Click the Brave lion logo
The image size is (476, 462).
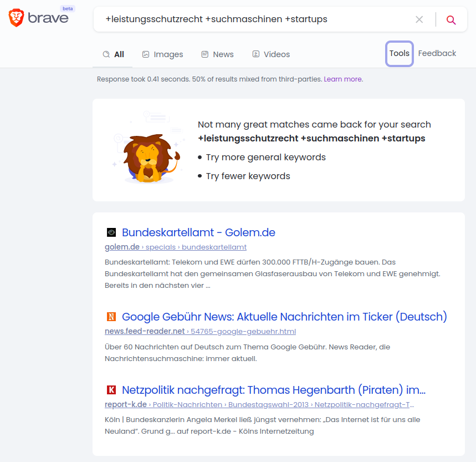[x=16, y=18]
